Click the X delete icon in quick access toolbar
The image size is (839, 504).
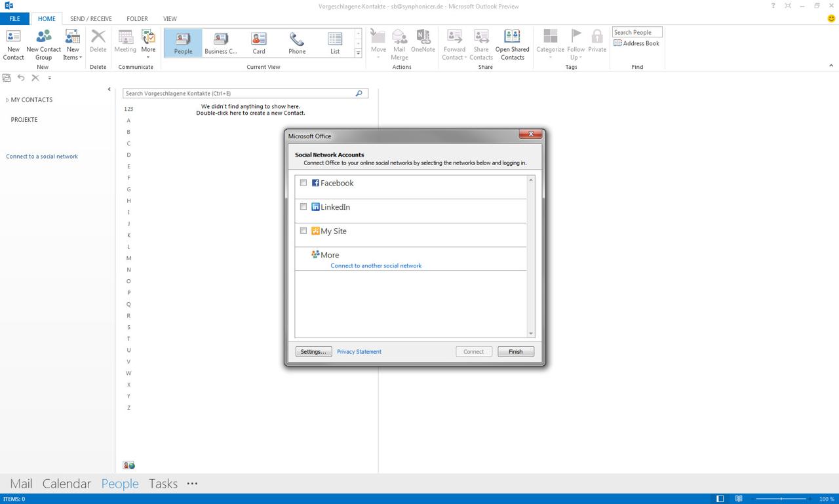pos(35,78)
